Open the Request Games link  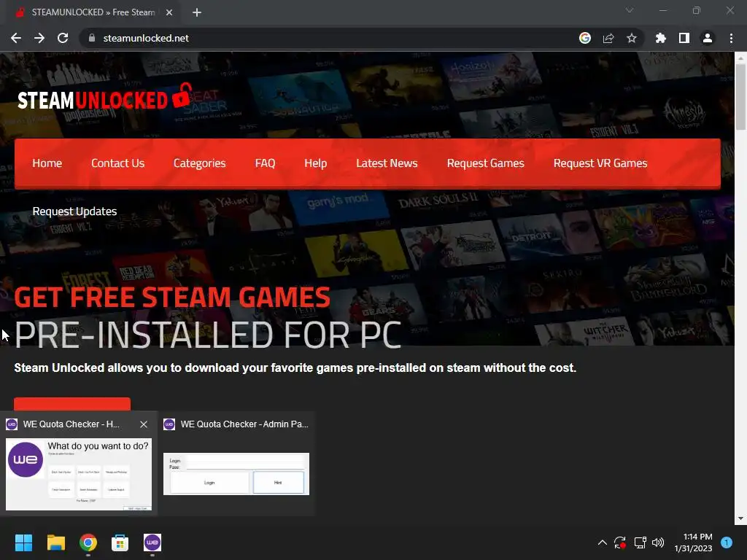click(485, 163)
